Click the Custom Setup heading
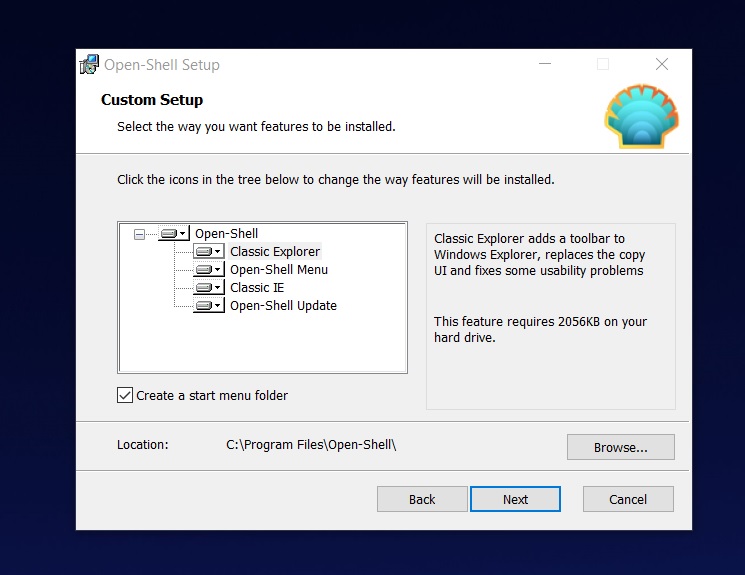 152,100
